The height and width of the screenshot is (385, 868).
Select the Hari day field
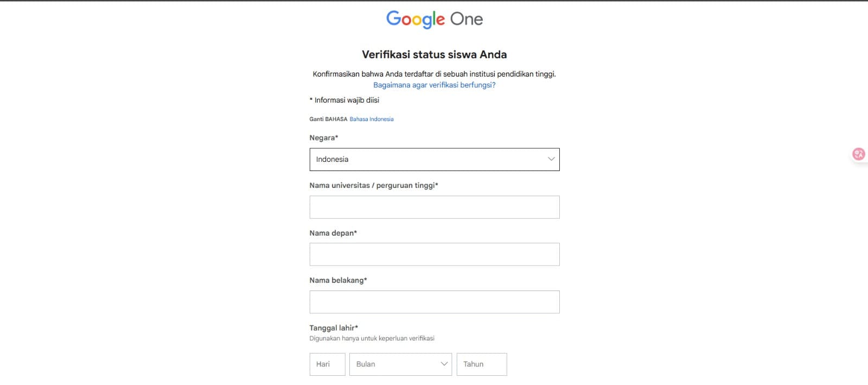327,364
